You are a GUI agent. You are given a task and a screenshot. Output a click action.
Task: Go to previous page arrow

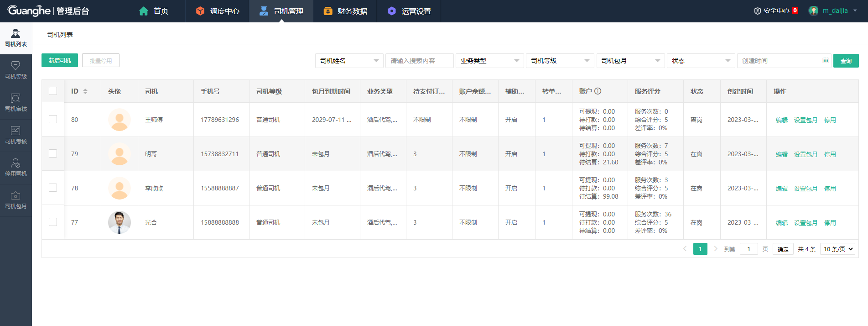(x=685, y=249)
